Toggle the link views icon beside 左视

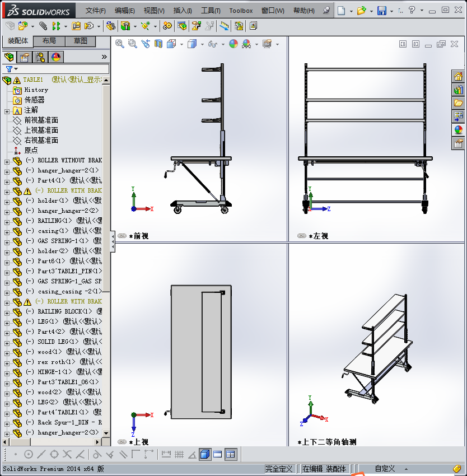302,236
